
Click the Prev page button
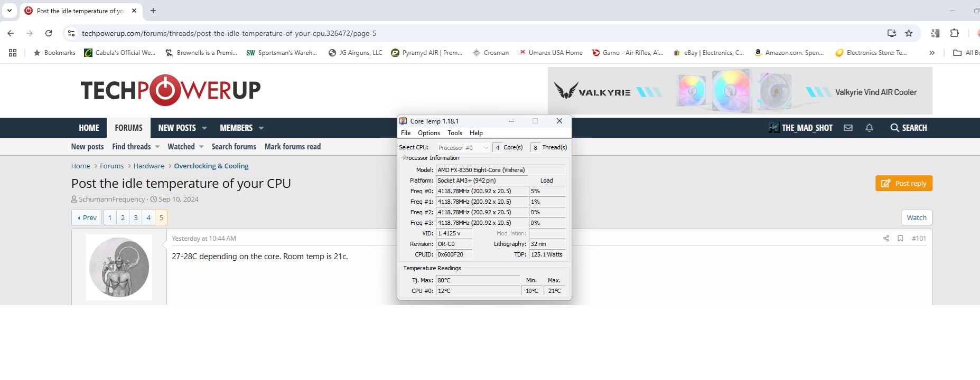pyautogui.click(x=87, y=217)
